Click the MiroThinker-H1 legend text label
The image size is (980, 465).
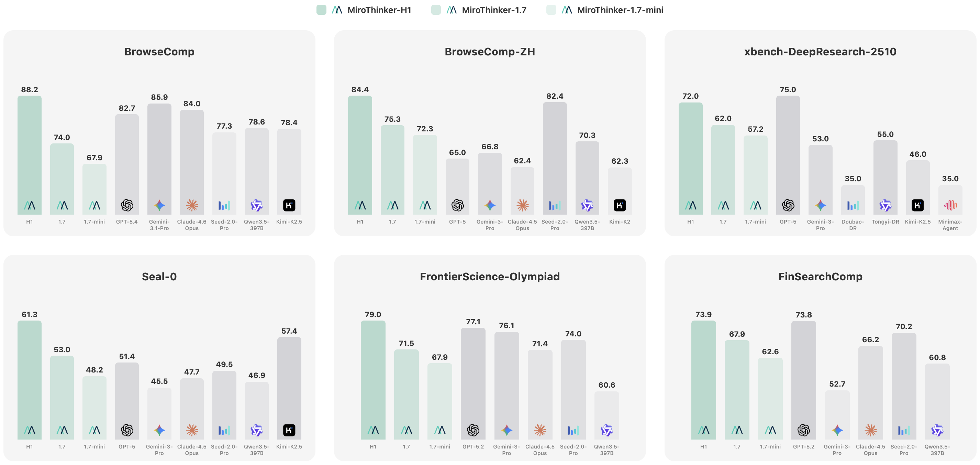coord(379,10)
